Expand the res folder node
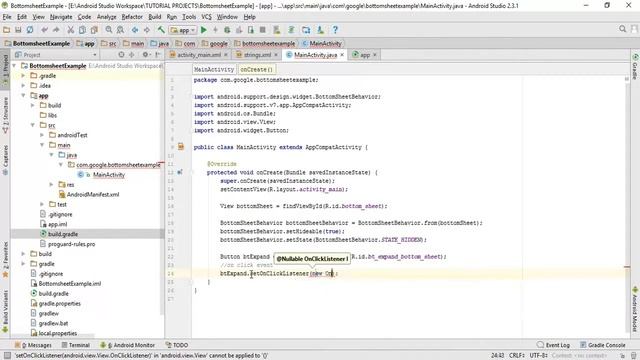The width and height of the screenshot is (640, 360). 51,184
